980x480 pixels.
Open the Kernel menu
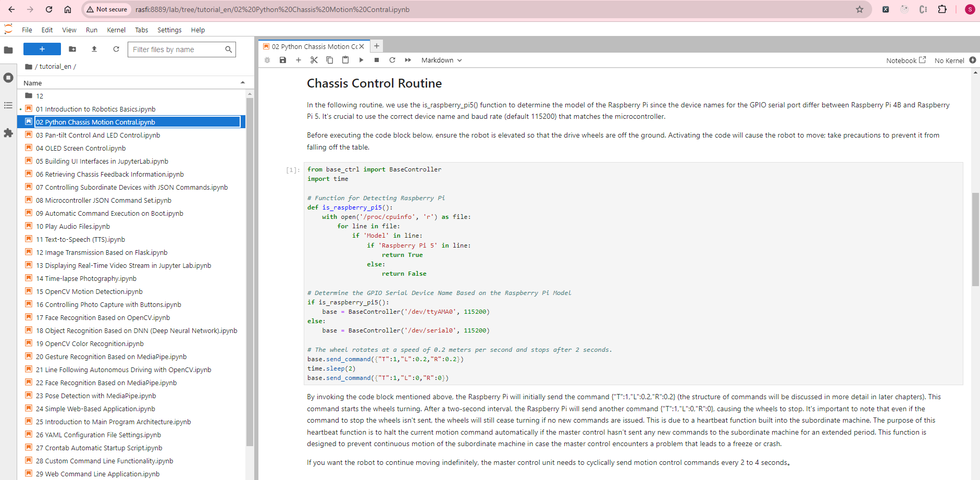click(x=116, y=30)
